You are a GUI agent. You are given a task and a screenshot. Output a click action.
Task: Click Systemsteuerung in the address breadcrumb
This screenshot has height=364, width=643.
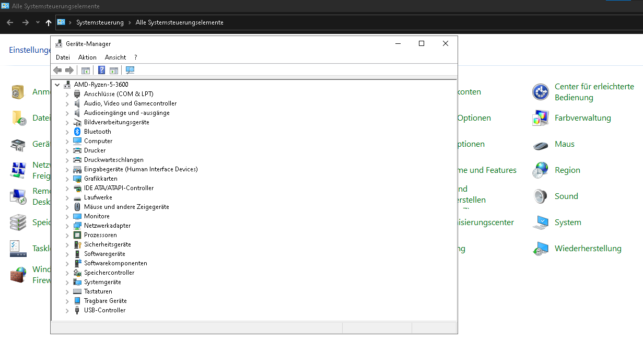click(x=100, y=22)
